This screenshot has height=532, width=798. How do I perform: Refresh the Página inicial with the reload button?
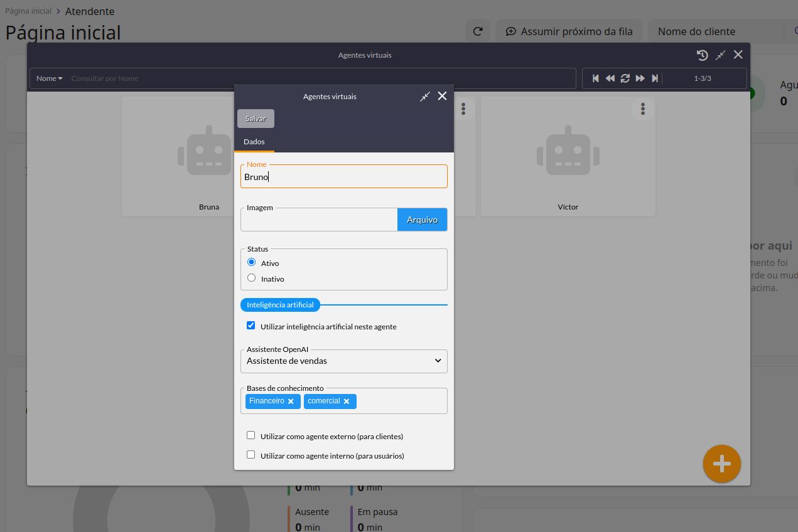tap(478, 31)
